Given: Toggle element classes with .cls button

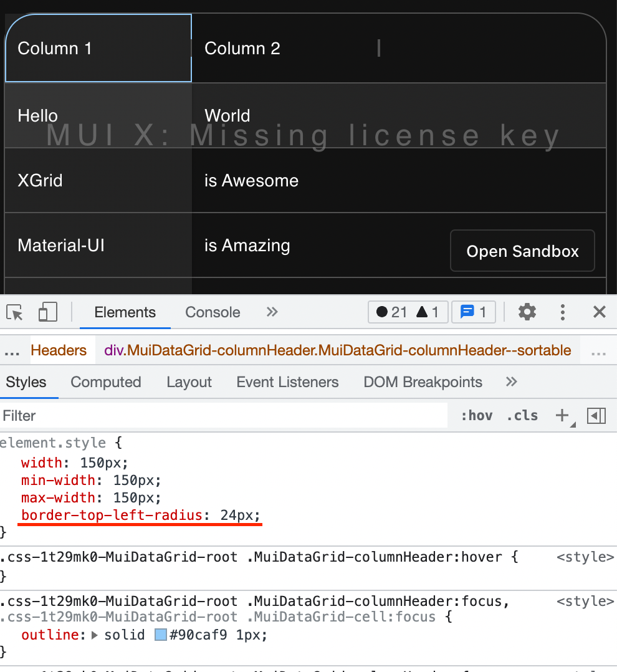Looking at the screenshot, I should point(522,415).
